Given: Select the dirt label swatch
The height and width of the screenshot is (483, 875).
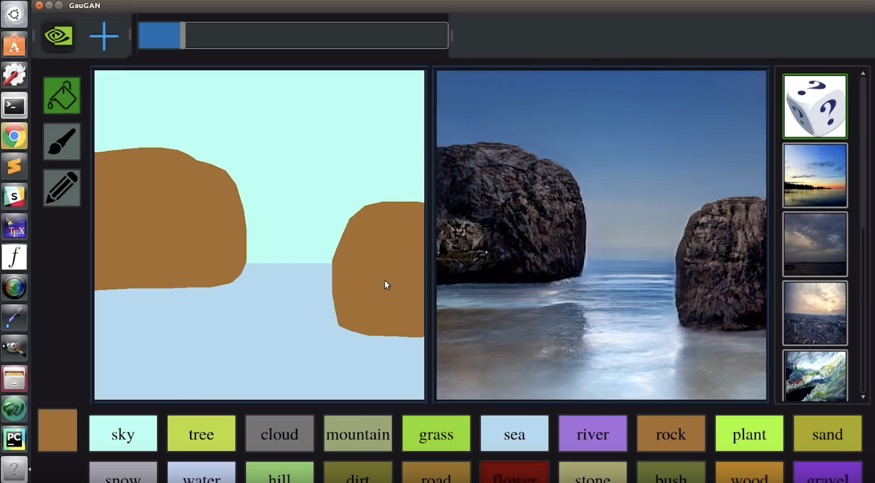Looking at the screenshot, I should click(358, 472).
